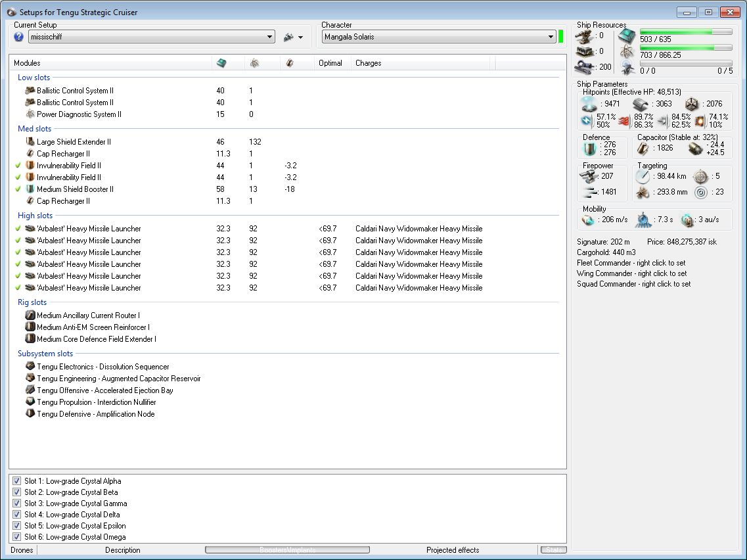Switch to the Drones tab
747x560 pixels.
click(x=22, y=550)
